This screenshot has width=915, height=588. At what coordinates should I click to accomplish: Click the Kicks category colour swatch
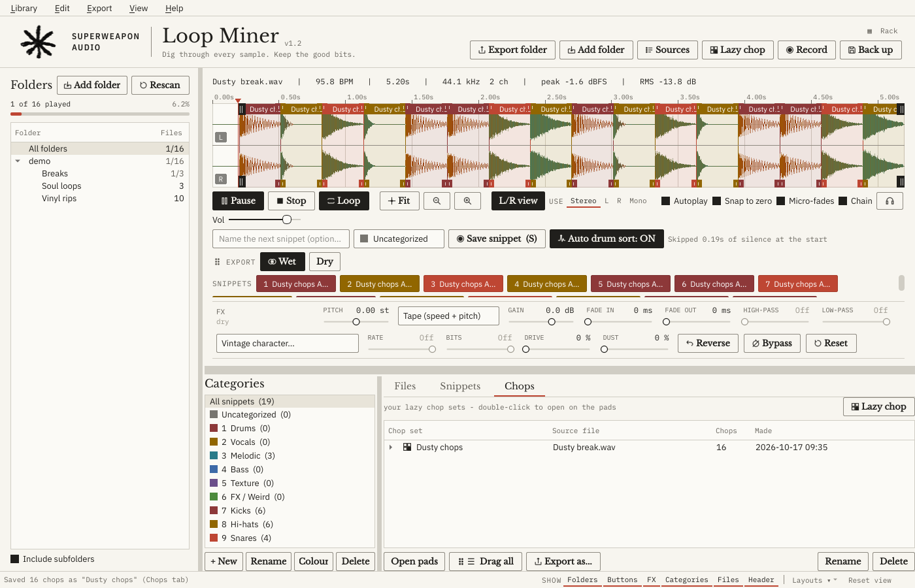click(x=214, y=510)
